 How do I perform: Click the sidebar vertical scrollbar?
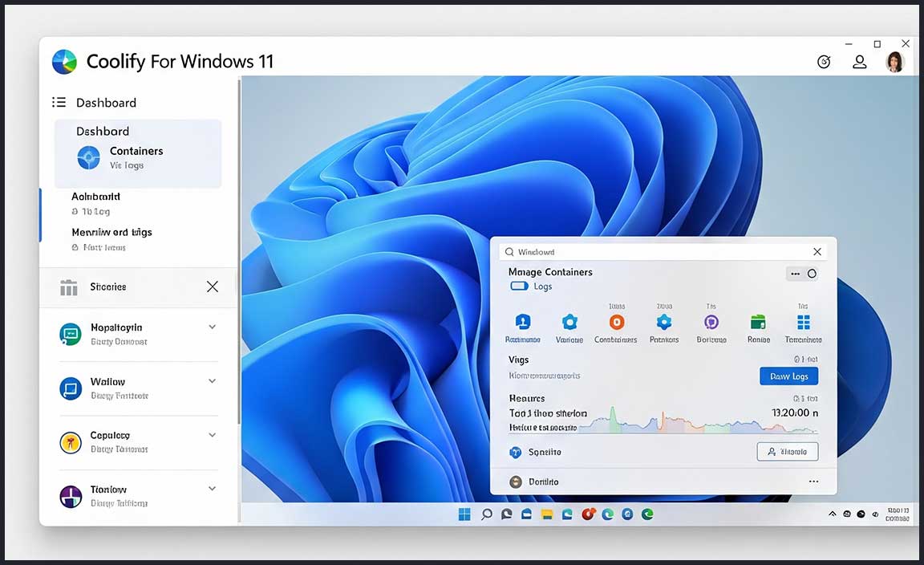point(239,251)
